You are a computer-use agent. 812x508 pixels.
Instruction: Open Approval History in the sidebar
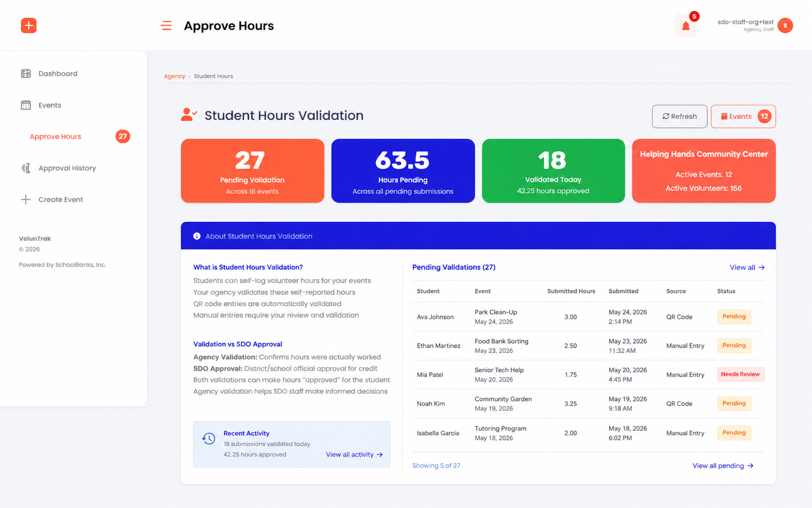click(x=67, y=168)
